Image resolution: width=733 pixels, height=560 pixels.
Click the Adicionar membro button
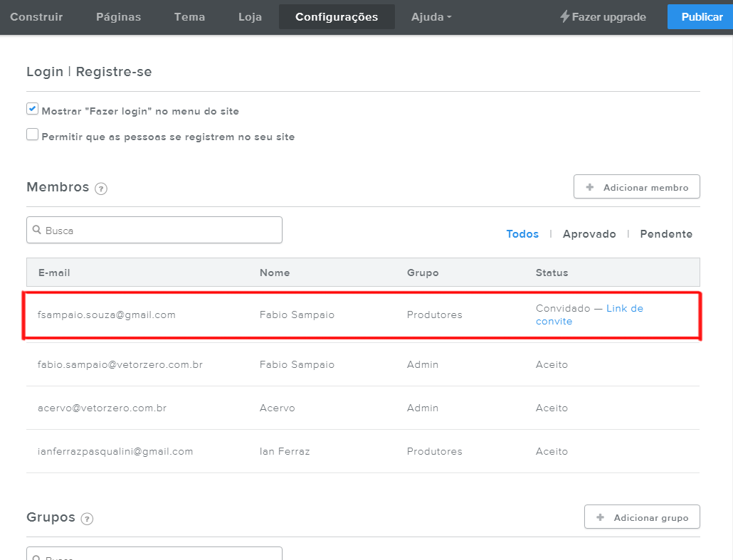637,187
